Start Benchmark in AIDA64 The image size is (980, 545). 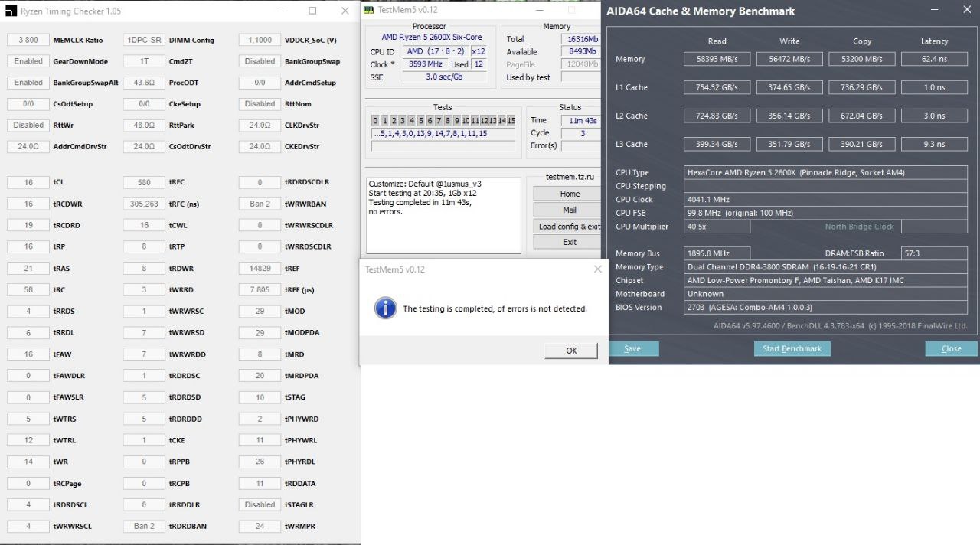click(792, 348)
